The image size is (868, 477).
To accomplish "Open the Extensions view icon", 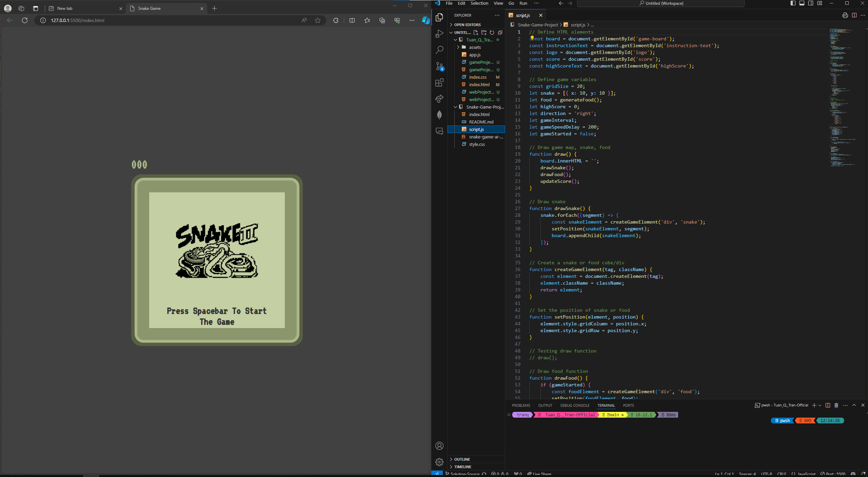I will coord(439,82).
